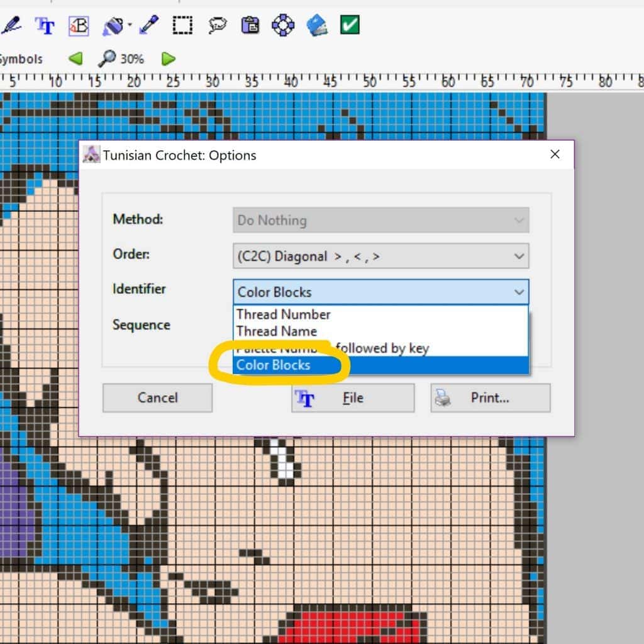Pick the eyedropper color picker tool
Image resolution: width=644 pixels, height=644 pixels.
pos(148,25)
